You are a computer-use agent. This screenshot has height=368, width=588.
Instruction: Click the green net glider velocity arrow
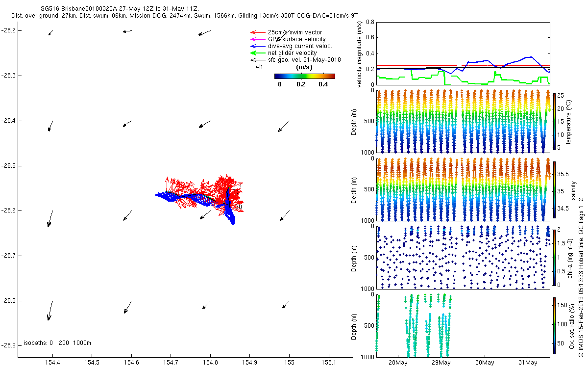tap(255, 53)
